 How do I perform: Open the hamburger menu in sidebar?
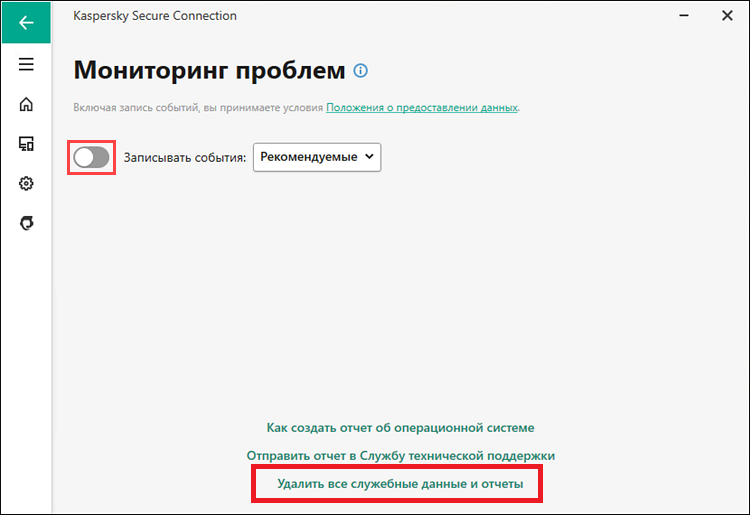(26, 64)
